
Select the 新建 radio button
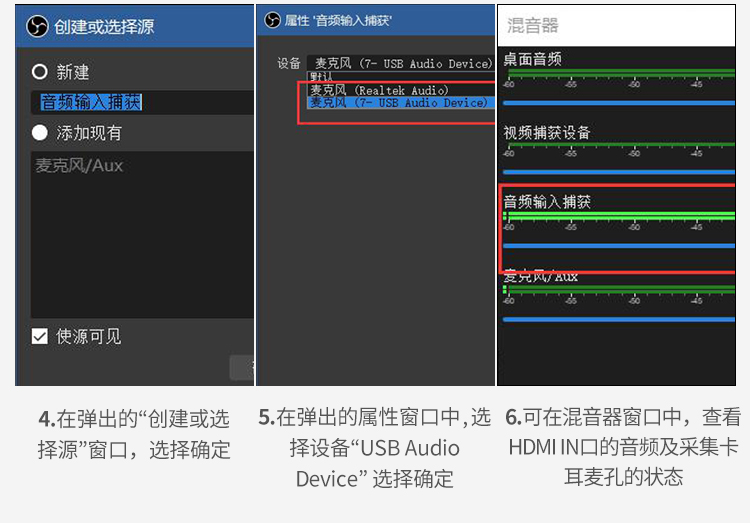(40, 72)
